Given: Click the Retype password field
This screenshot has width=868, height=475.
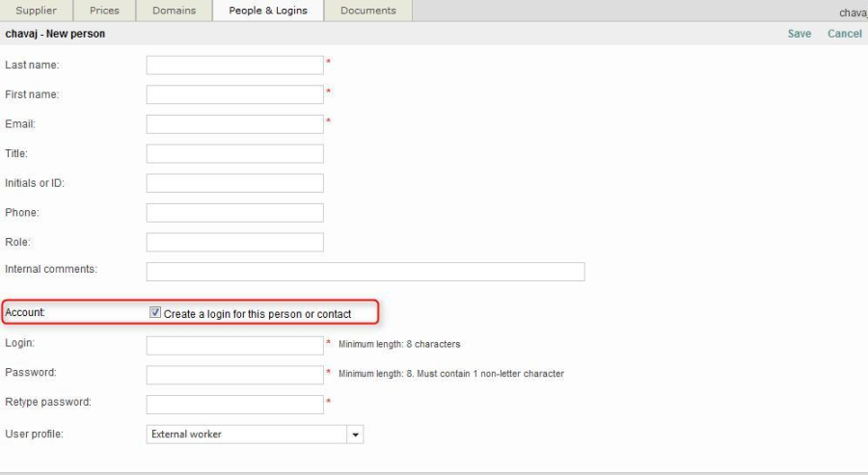Looking at the screenshot, I should (234, 404).
